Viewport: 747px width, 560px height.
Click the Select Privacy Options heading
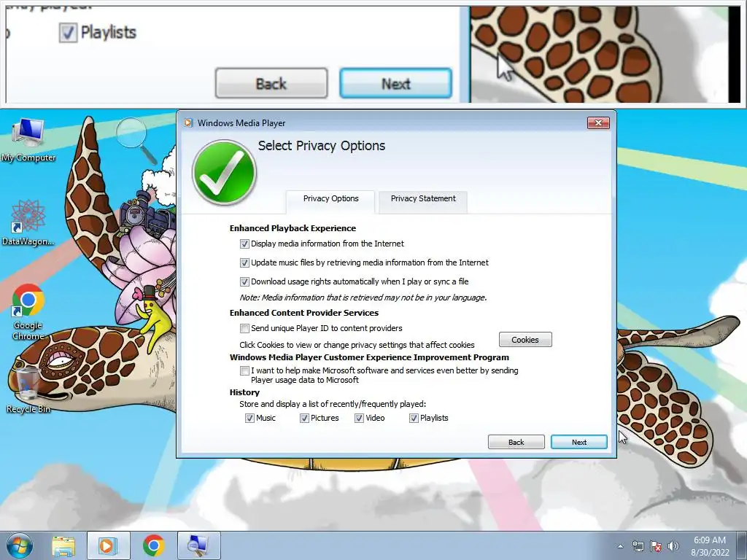[322, 146]
